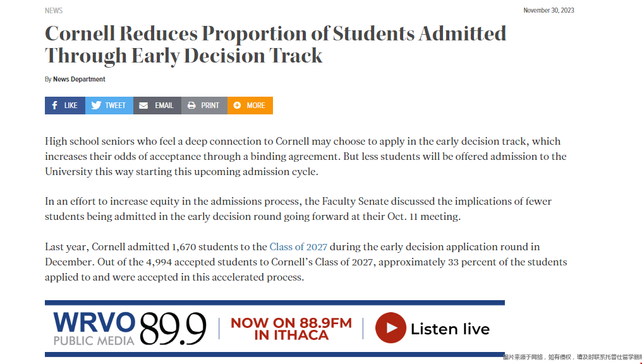Open the NEWS section label

pyautogui.click(x=54, y=11)
